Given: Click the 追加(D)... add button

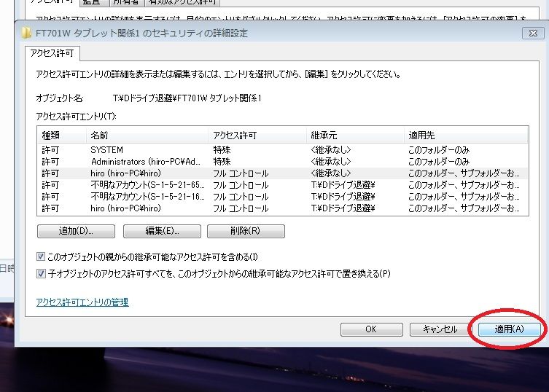Looking at the screenshot, I should tap(76, 231).
